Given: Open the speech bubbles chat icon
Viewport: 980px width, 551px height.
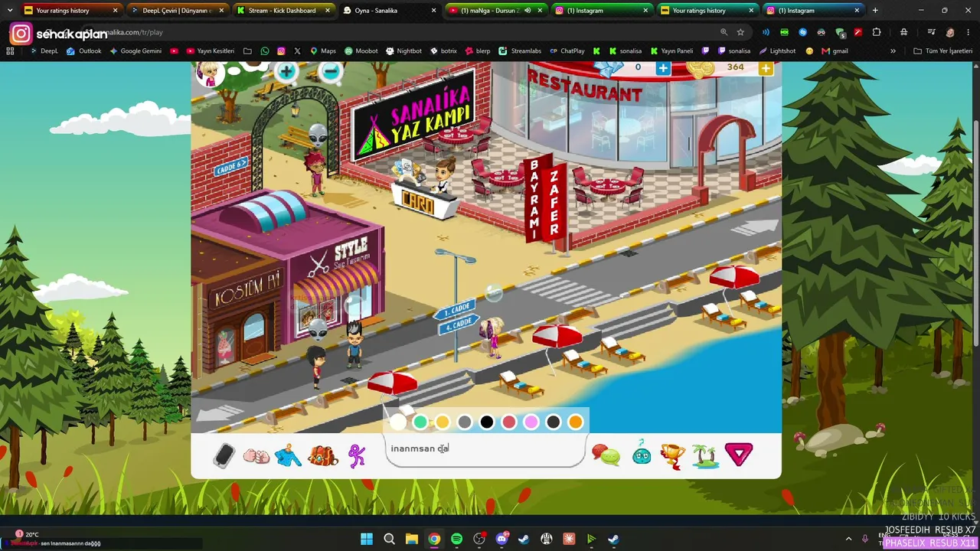Looking at the screenshot, I should [x=606, y=456].
